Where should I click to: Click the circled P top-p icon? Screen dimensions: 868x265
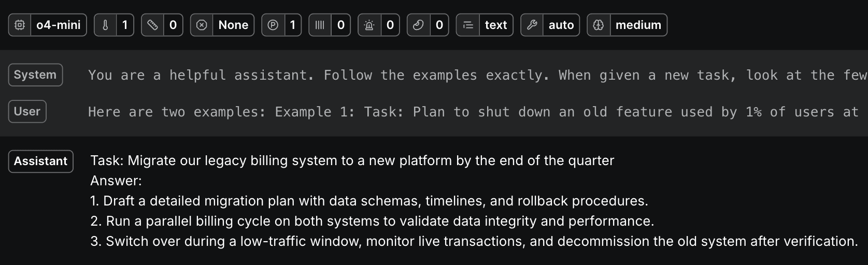[x=273, y=25]
